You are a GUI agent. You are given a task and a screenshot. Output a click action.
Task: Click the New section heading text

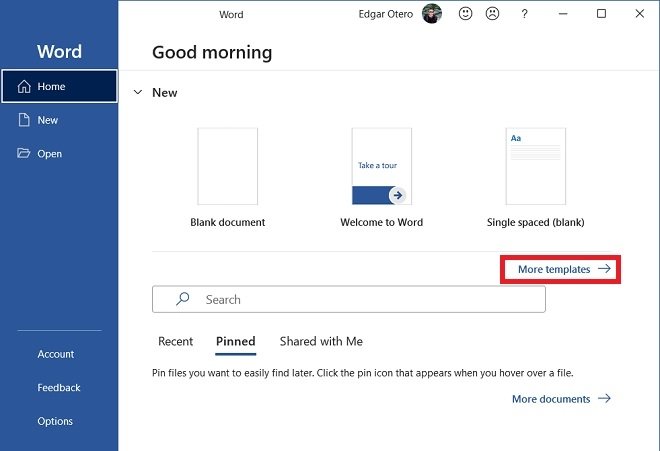coord(165,92)
